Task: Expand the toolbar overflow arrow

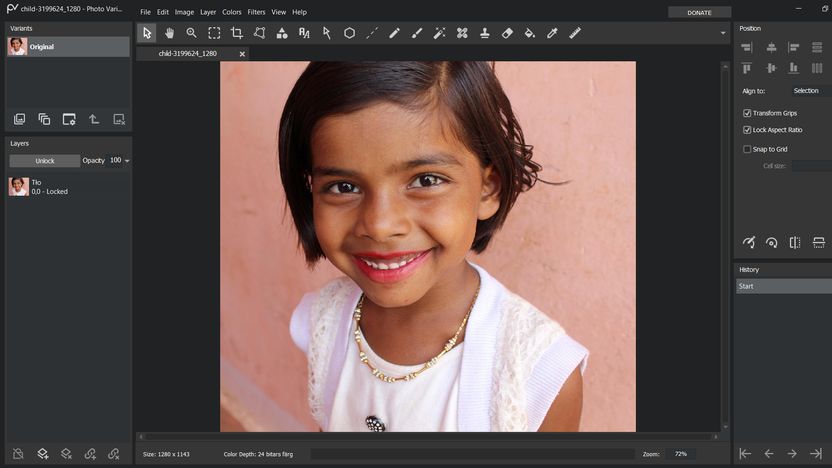Action: tap(723, 33)
